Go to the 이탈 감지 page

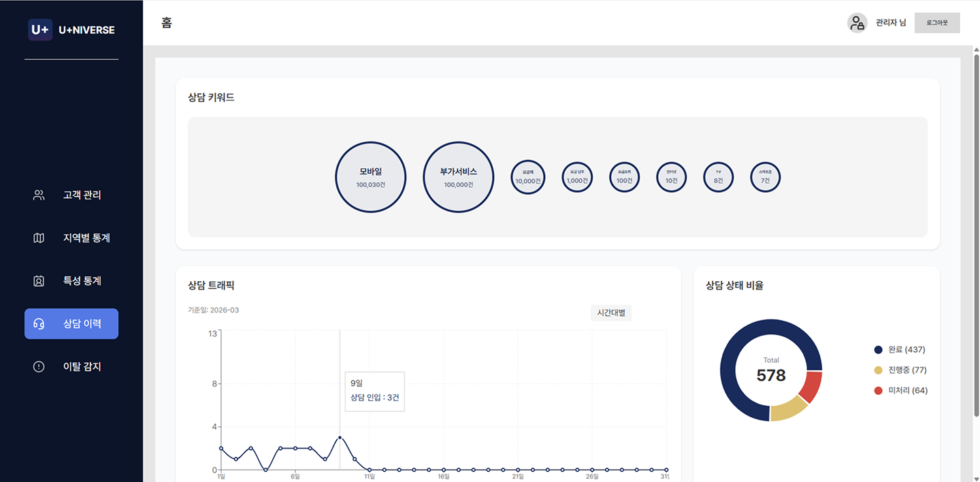pyautogui.click(x=82, y=367)
